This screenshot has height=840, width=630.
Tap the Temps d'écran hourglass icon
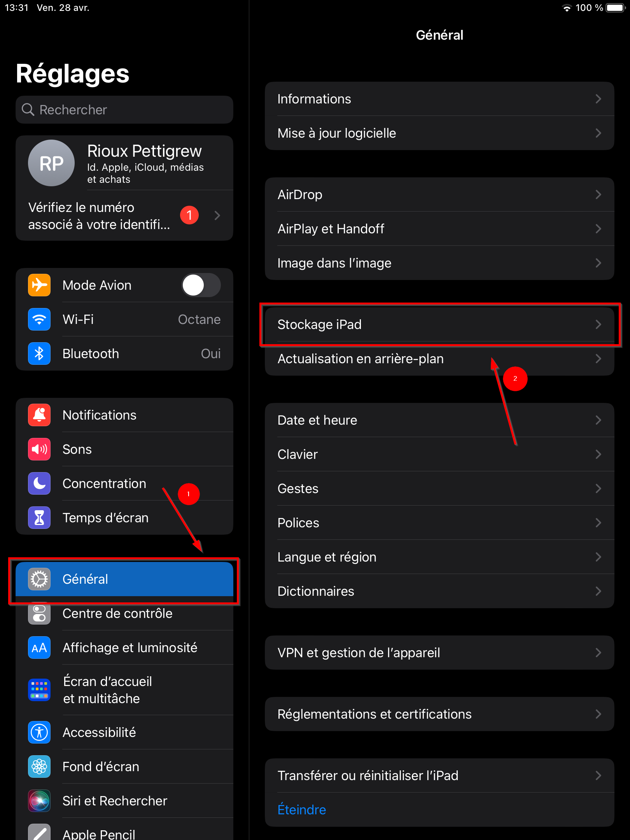click(39, 518)
